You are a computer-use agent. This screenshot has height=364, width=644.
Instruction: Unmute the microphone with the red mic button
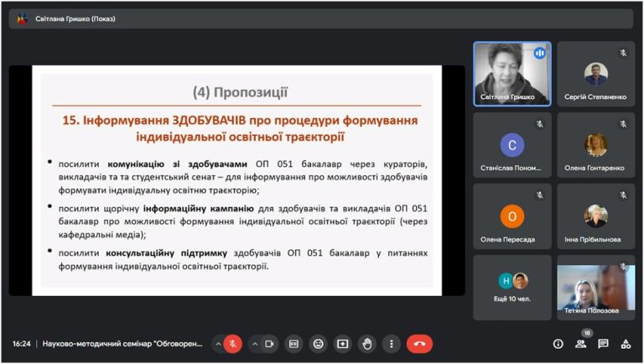232,344
